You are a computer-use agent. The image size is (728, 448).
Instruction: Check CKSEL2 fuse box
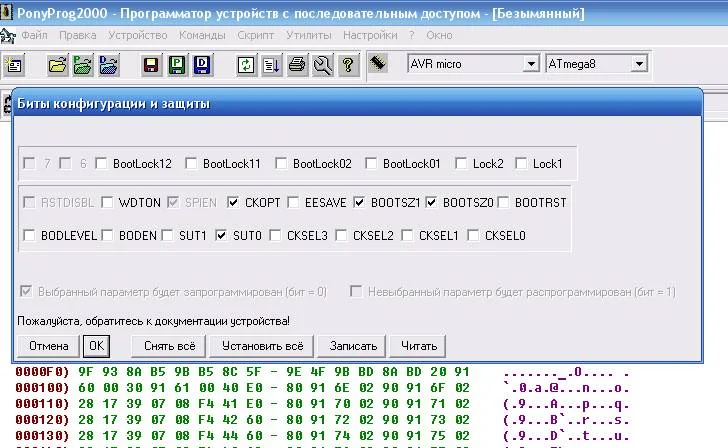pos(341,235)
